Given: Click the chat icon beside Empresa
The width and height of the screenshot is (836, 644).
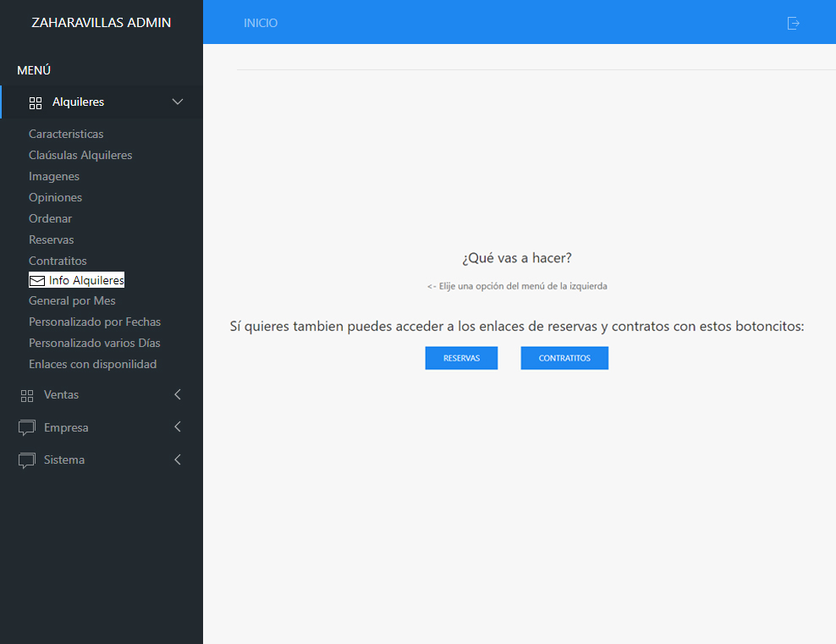Looking at the screenshot, I should coord(27,428).
